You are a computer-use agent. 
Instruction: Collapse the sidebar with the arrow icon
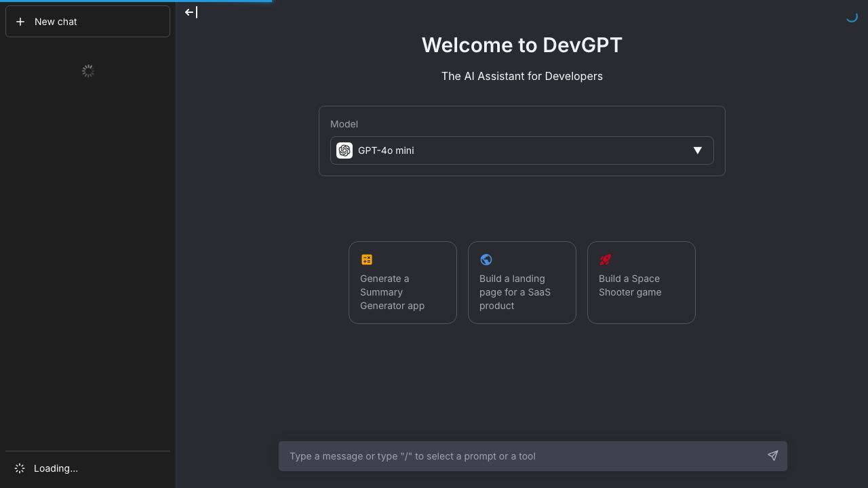click(x=191, y=12)
